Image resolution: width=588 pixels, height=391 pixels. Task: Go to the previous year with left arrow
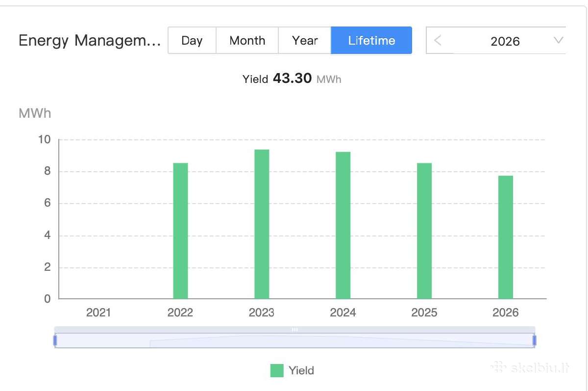click(x=438, y=40)
